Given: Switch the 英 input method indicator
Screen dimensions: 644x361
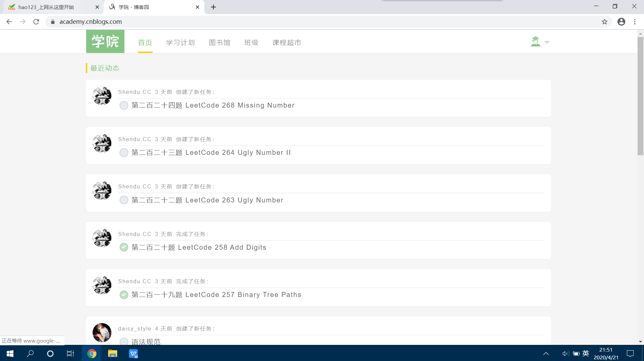Looking at the screenshot, I should pos(586,353).
